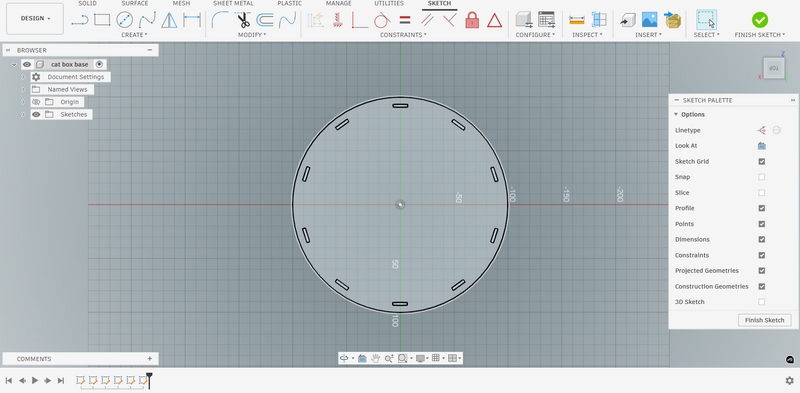The image size is (800, 393).
Task: Toggle the Constraints checkbox
Action: pos(762,255)
